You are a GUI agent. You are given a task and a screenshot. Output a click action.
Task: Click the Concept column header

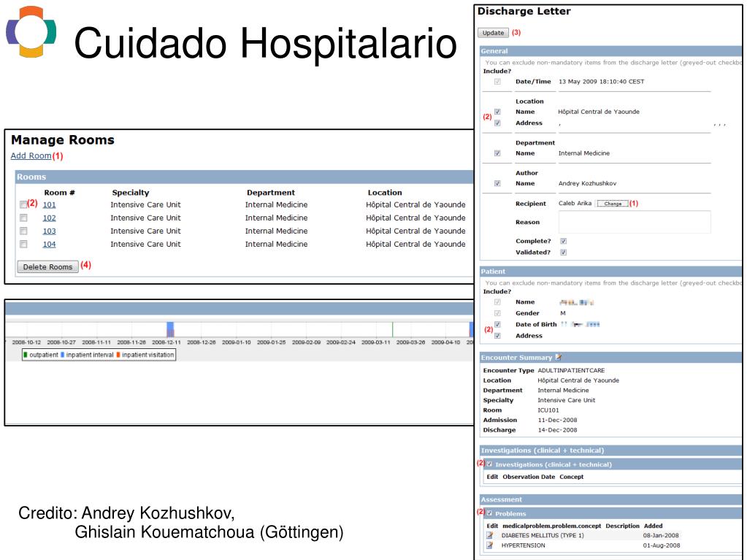click(572, 477)
